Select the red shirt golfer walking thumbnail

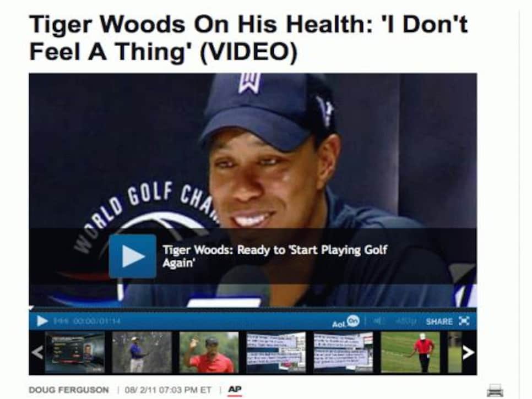pos(410,353)
